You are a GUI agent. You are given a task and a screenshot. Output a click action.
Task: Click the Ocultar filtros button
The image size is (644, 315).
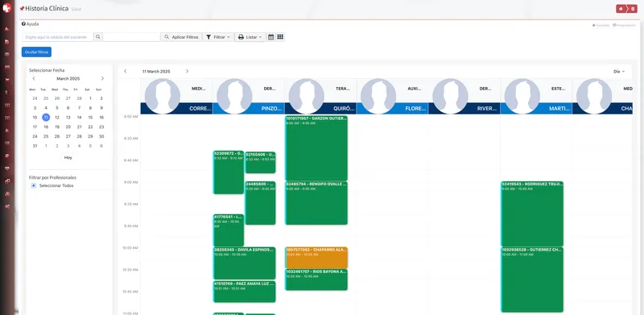pyautogui.click(x=36, y=52)
